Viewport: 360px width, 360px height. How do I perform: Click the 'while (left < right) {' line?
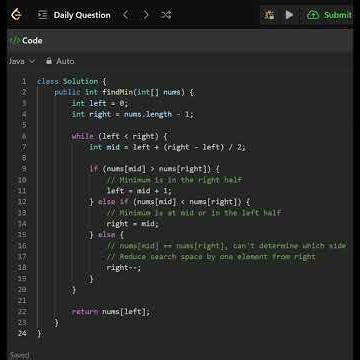coord(119,136)
